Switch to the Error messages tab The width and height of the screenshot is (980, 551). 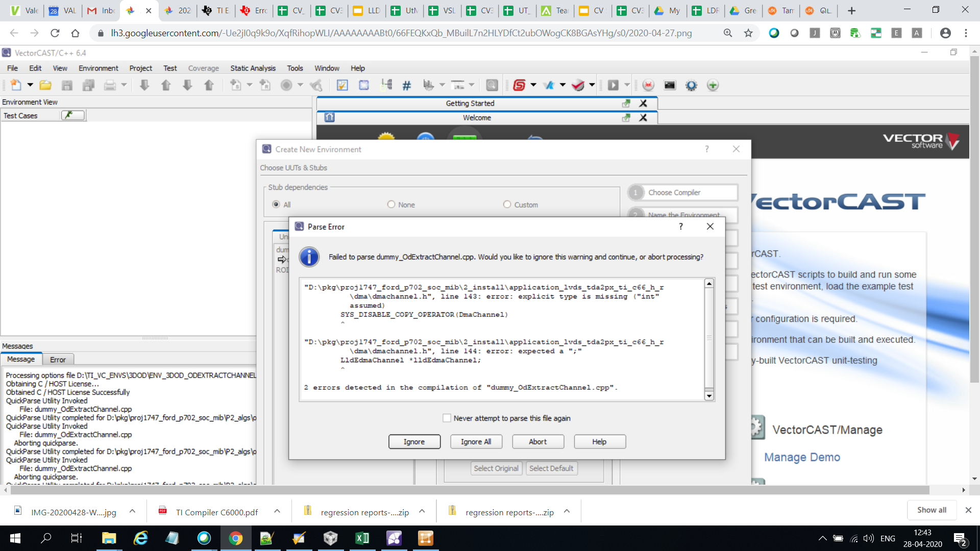58,360
